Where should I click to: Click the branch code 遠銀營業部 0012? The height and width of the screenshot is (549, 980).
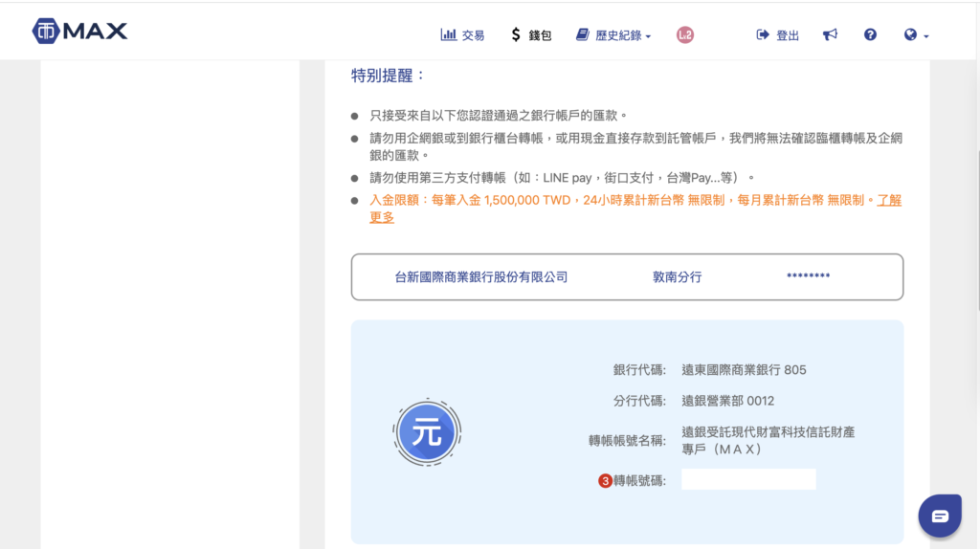(727, 401)
